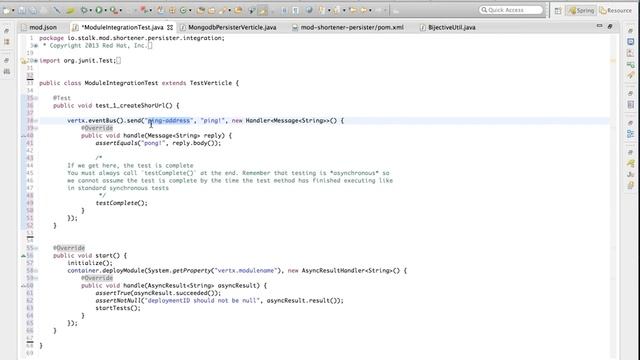Collapse the @Override fold at line 39
Viewport: 640px width, 360px height.
36,128
